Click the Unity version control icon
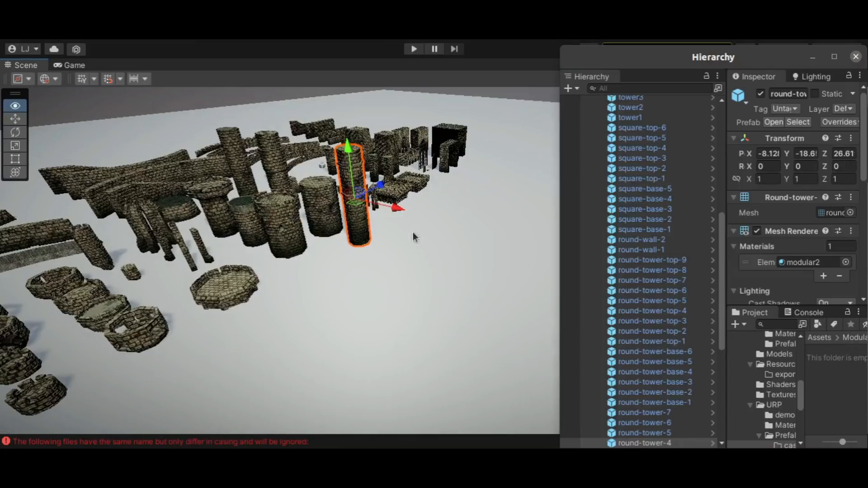 (76, 49)
